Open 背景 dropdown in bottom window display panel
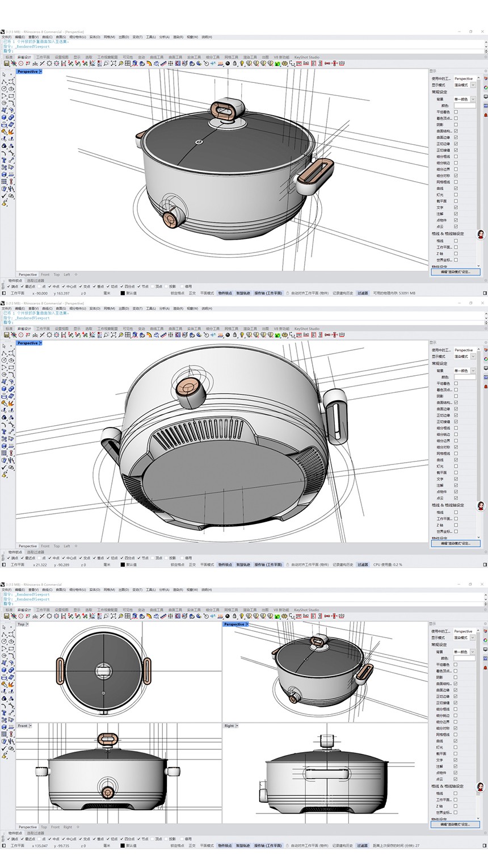 click(x=473, y=652)
